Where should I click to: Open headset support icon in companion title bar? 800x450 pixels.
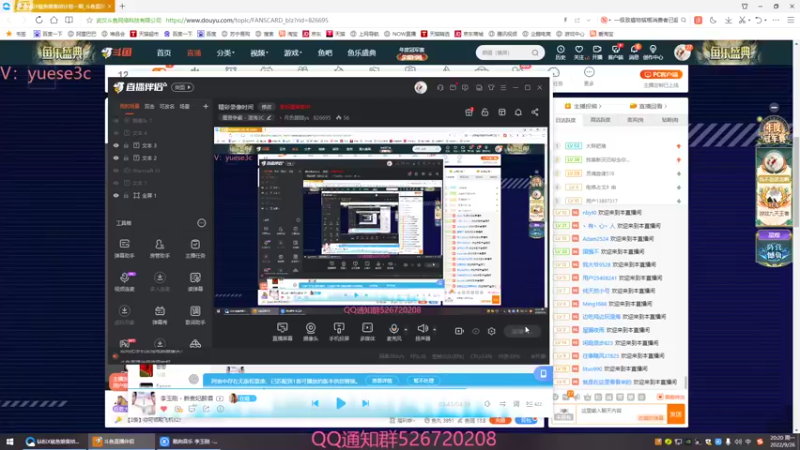click(x=440, y=88)
